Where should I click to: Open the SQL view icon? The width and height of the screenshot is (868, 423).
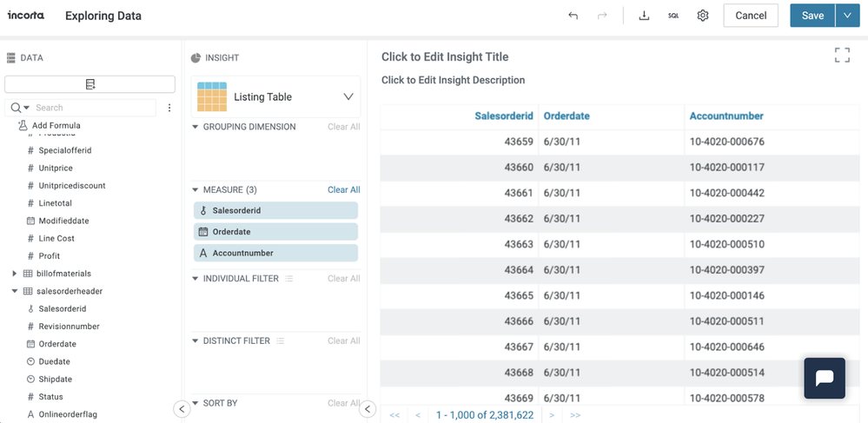coord(673,16)
